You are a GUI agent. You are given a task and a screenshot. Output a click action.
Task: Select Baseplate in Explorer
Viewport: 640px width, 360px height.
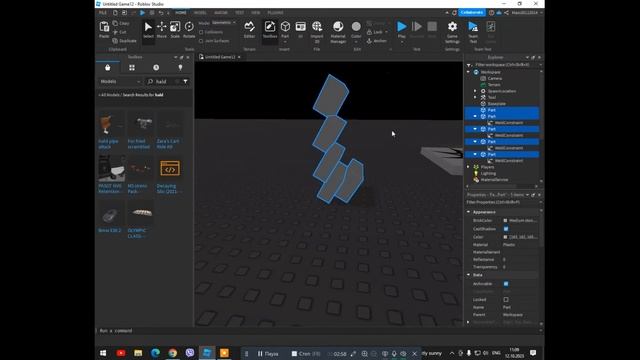[x=497, y=104]
